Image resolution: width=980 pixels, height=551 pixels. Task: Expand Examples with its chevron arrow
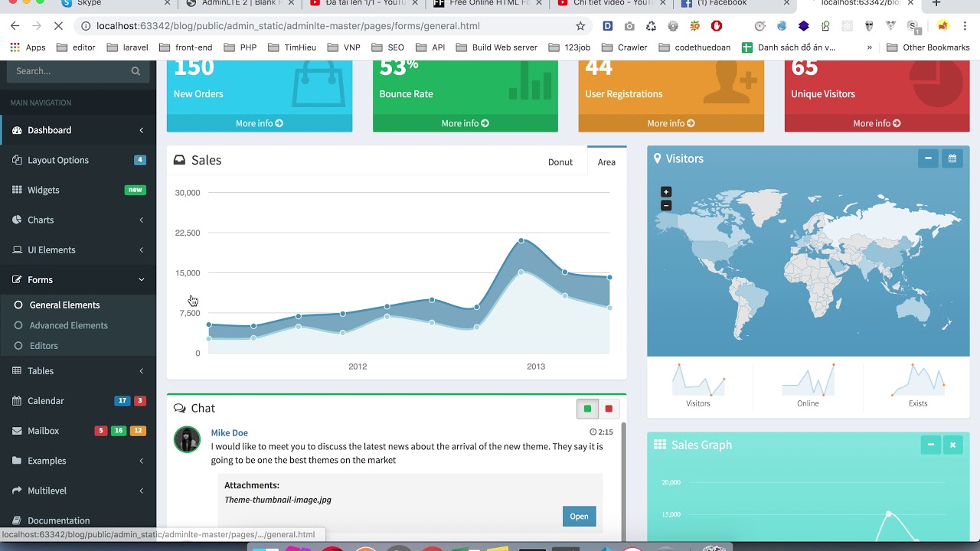[x=141, y=461]
